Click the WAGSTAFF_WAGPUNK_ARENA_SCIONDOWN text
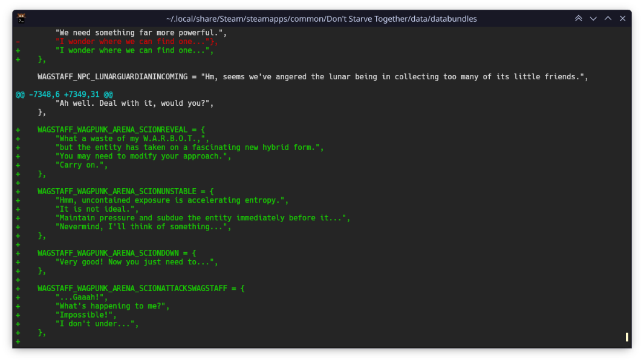The image size is (644, 363). pyautogui.click(x=116, y=253)
